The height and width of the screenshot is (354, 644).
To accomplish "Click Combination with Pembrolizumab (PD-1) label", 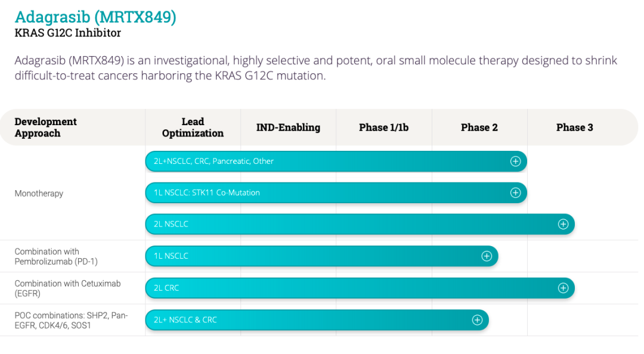I will [56, 256].
